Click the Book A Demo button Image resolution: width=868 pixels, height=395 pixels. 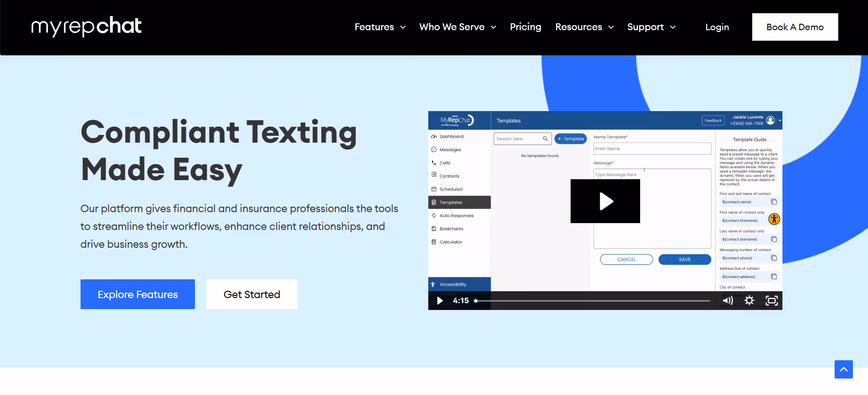(795, 27)
